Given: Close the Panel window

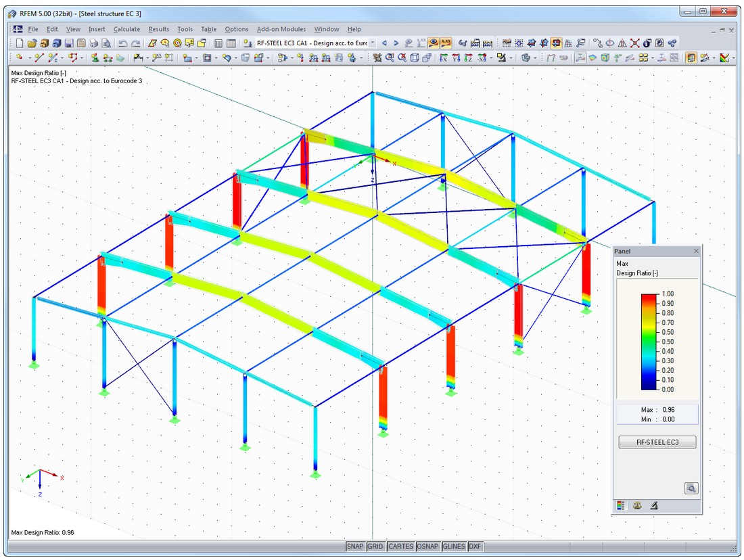Looking at the screenshot, I should (x=696, y=252).
